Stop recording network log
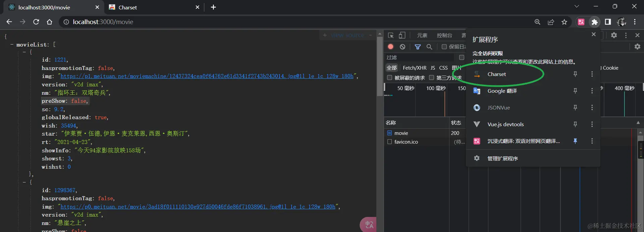This screenshot has height=232, width=644. (x=390, y=47)
